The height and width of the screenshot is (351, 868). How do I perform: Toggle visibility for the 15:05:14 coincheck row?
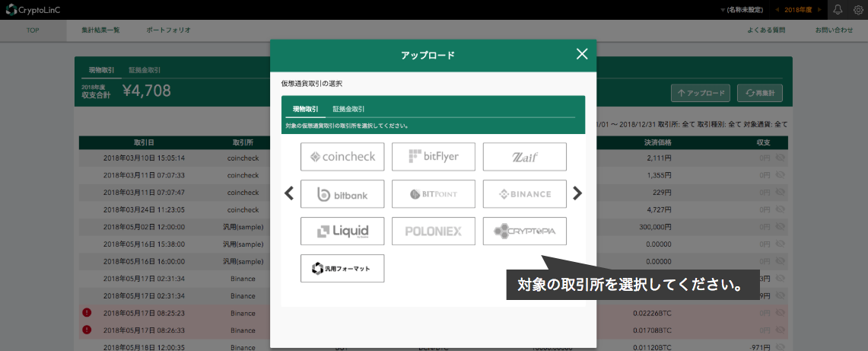pos(781,158)
